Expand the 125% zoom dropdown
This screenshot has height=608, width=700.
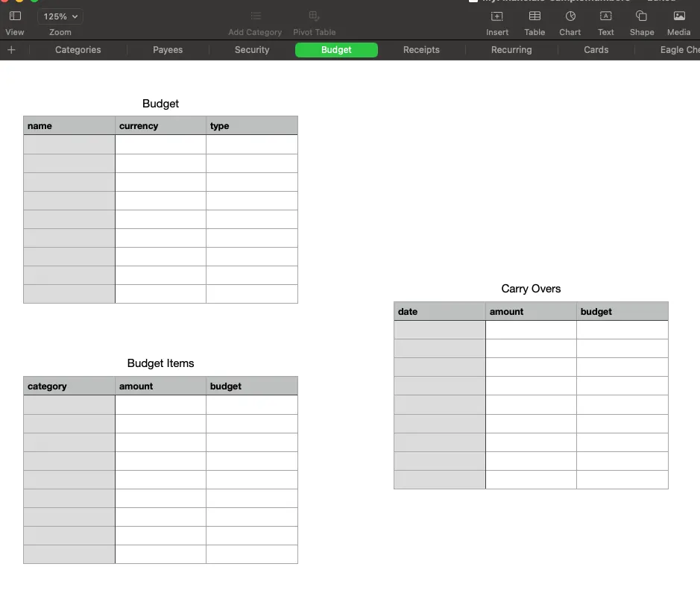(x=60, y=16)
